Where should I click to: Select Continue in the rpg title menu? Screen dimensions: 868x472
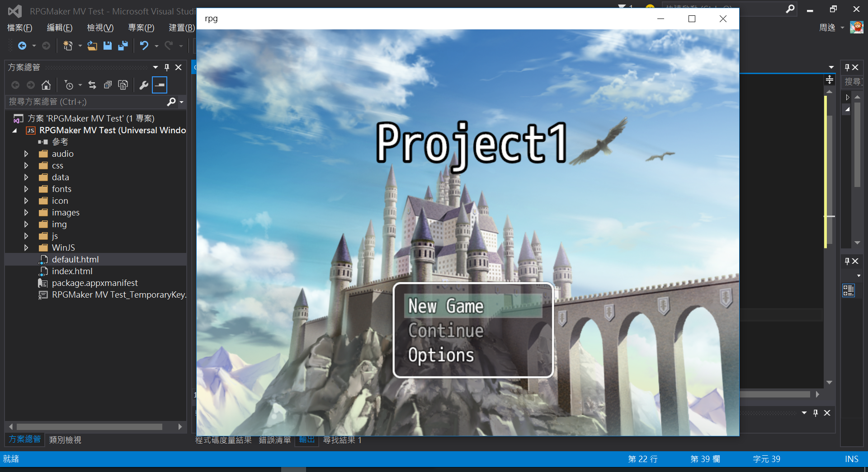tap(473, 331)
